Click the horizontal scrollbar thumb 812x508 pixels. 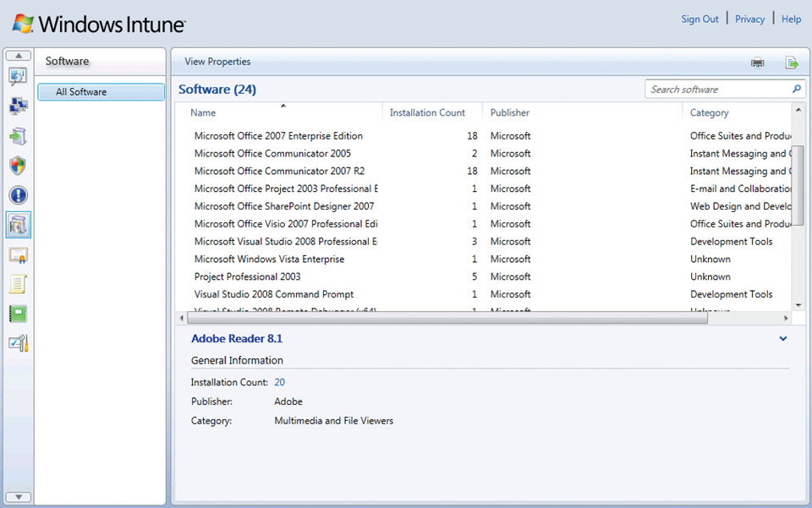coord(447,318)
